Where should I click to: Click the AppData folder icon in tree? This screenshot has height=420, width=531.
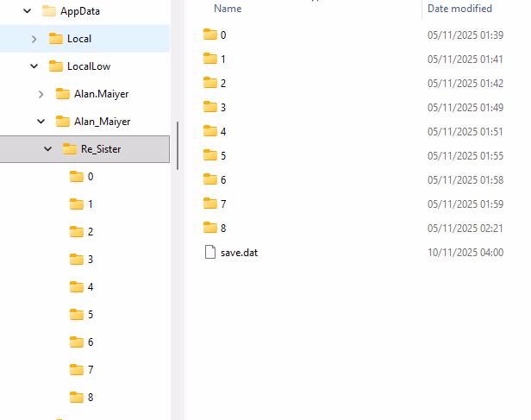click(x=49, y=11)
